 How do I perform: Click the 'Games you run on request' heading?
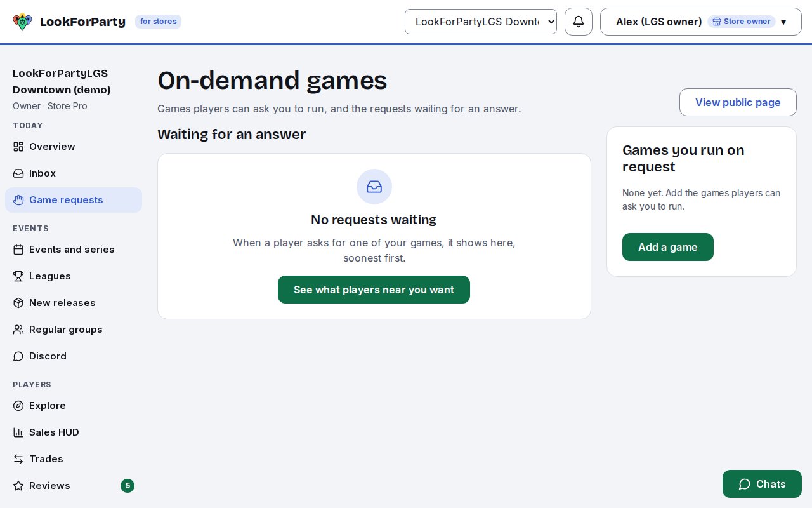point(683,159)
